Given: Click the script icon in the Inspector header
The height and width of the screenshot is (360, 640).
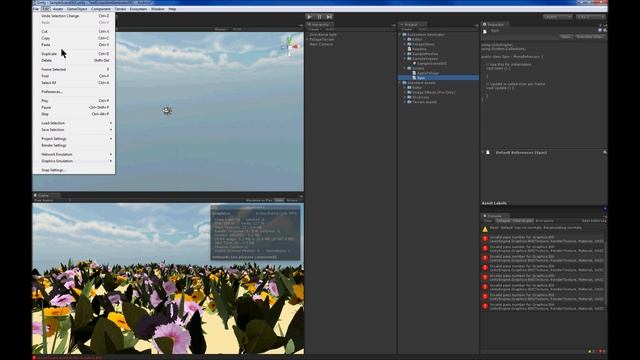Looking at the screenshot, I should pos(485,31).
